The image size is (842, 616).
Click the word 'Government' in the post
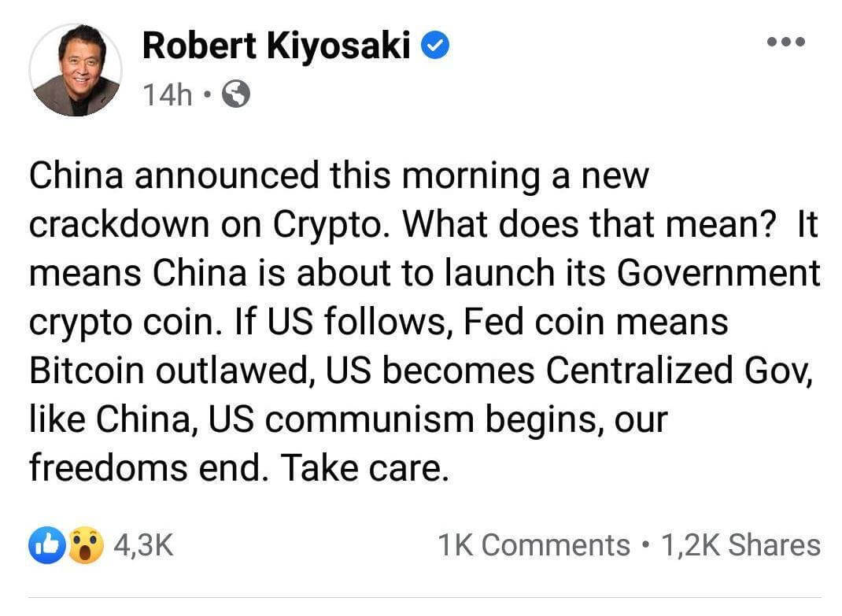tap(718, 273)
